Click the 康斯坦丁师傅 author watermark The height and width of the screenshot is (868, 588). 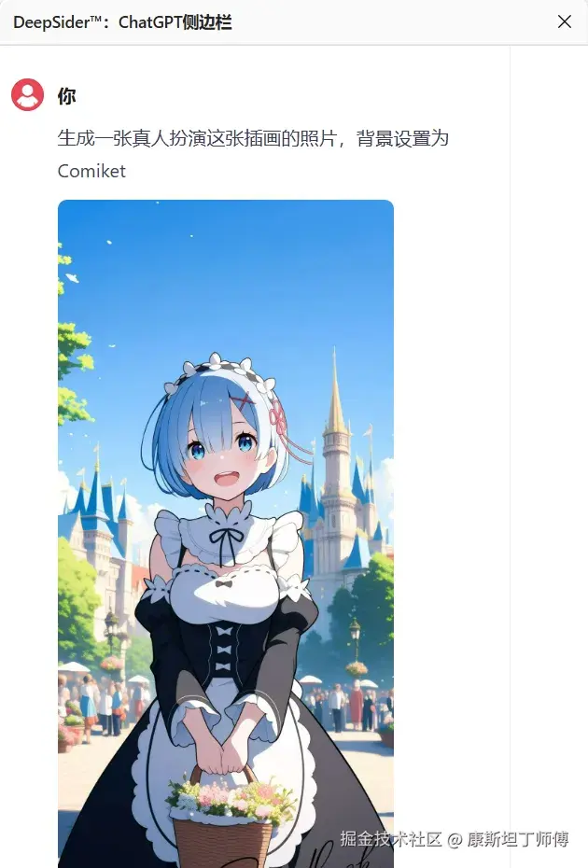pos(518,839)
